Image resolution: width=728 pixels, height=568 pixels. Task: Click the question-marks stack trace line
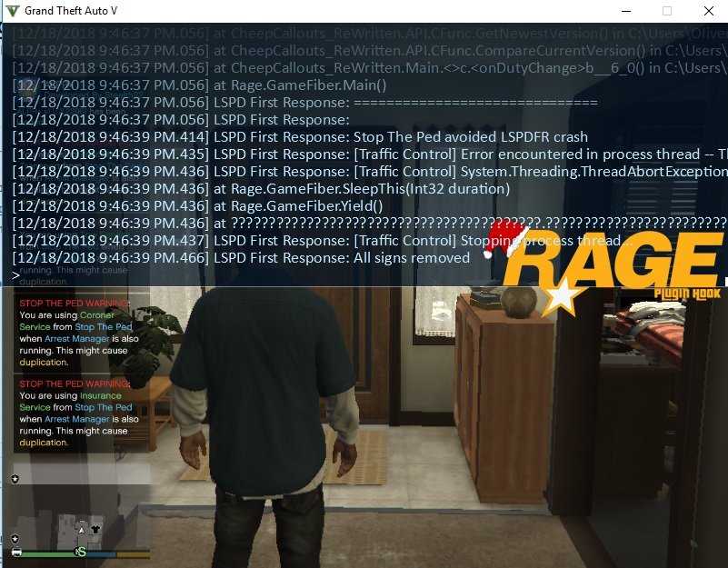coord(370,223)
